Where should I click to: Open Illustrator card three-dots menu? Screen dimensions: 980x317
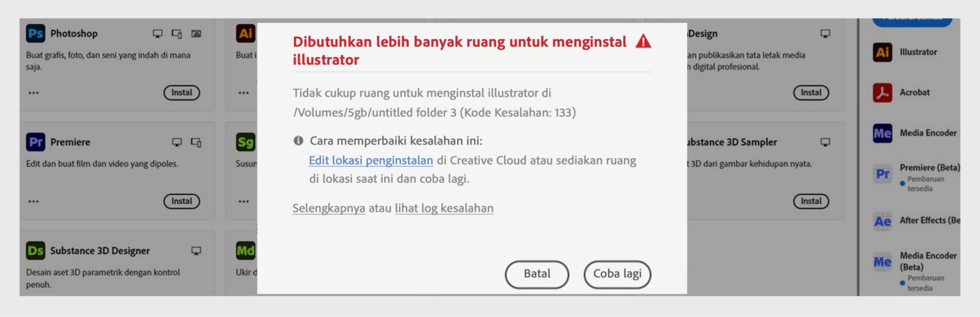244,93
